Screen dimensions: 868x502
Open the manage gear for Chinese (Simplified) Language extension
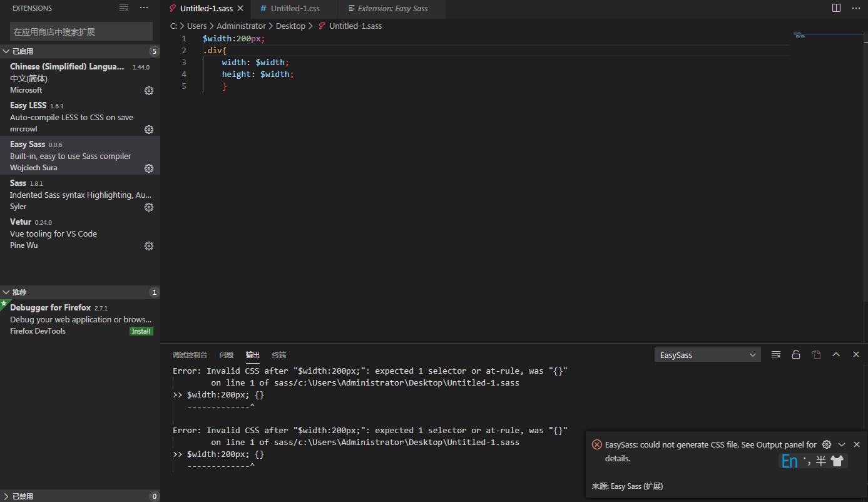pyautogui.click(x=149, y=91)
